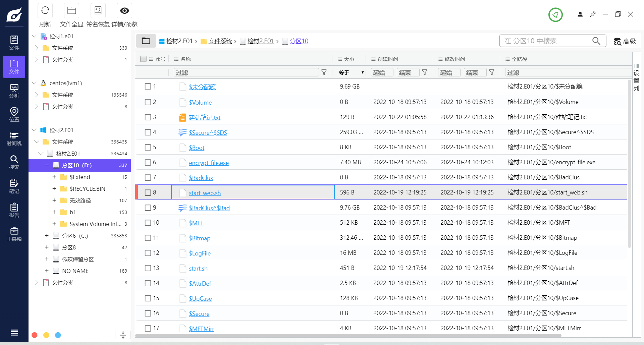
Task: Click the 大小 column header
Action: pos(349,59)
